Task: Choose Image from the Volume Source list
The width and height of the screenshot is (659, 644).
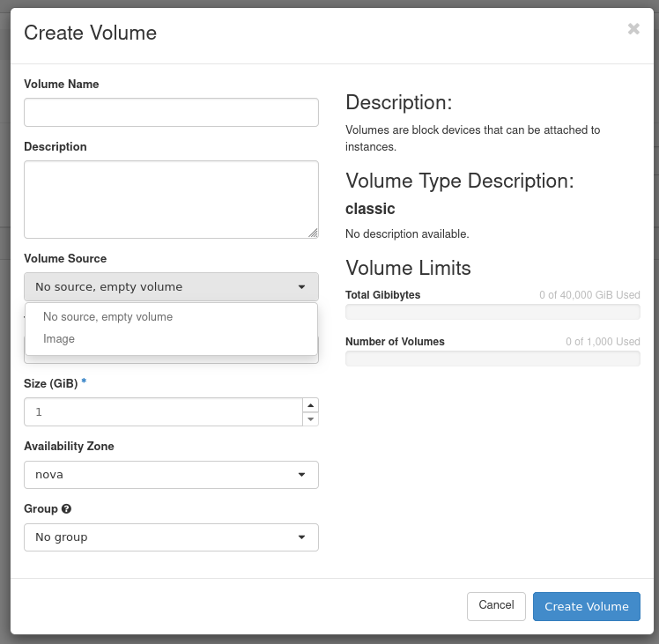Action: click(59, 339)
